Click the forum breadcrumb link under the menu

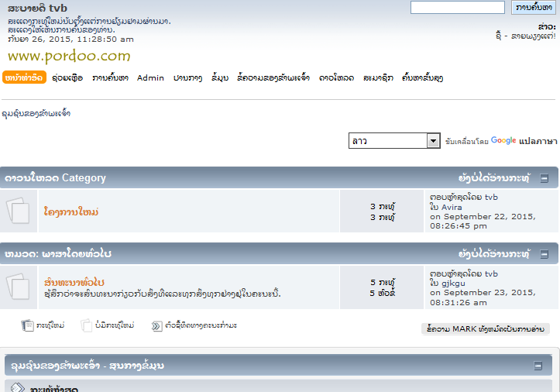[x=36, y=114]
